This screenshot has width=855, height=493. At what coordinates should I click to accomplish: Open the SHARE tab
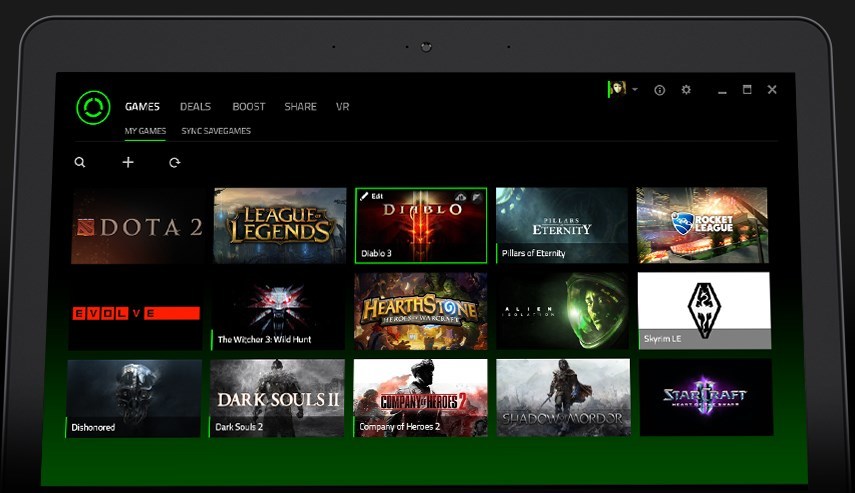[300, 107]
